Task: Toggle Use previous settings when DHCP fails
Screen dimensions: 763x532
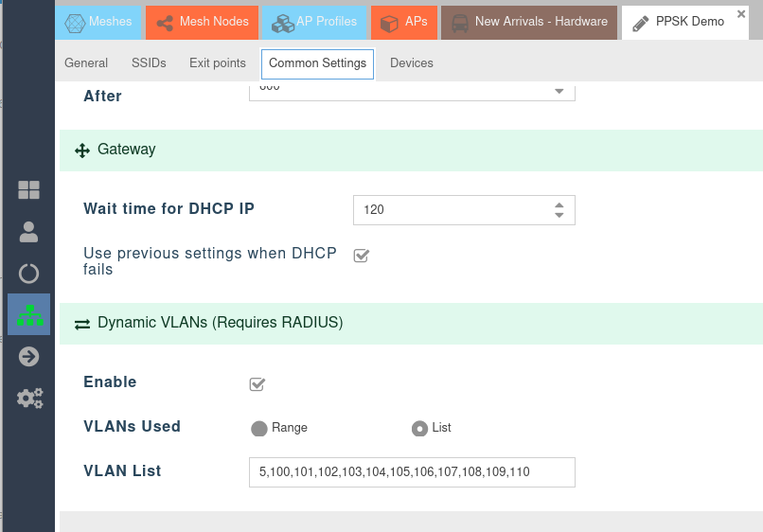Action: click(x=361, y=256)
